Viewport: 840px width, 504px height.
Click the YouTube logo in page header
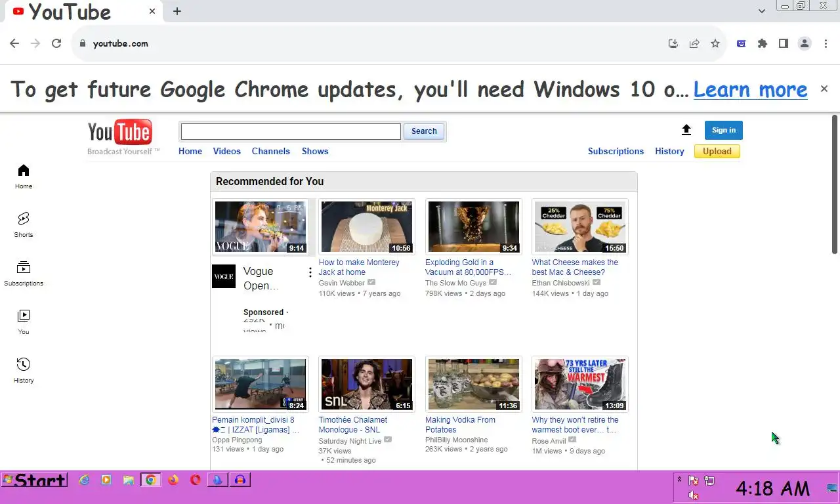[x=120, y=133]
